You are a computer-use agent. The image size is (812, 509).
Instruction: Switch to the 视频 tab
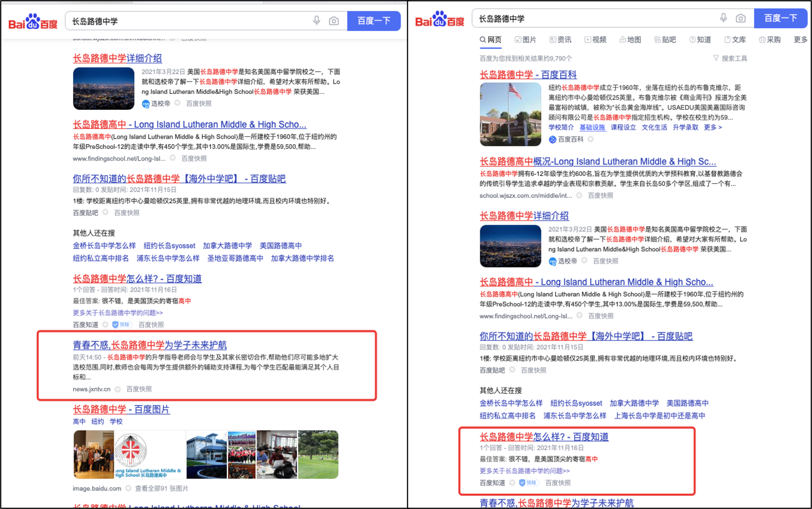(x=596, y=40)
